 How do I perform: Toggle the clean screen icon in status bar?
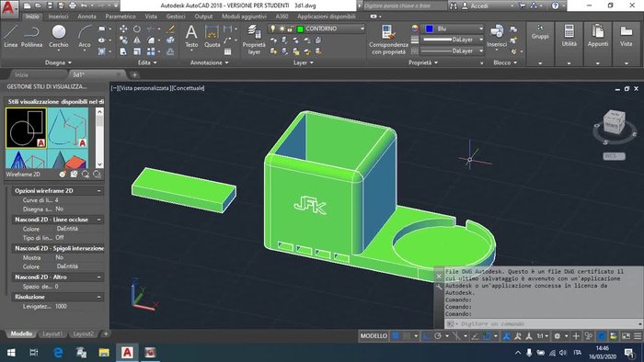626,336
